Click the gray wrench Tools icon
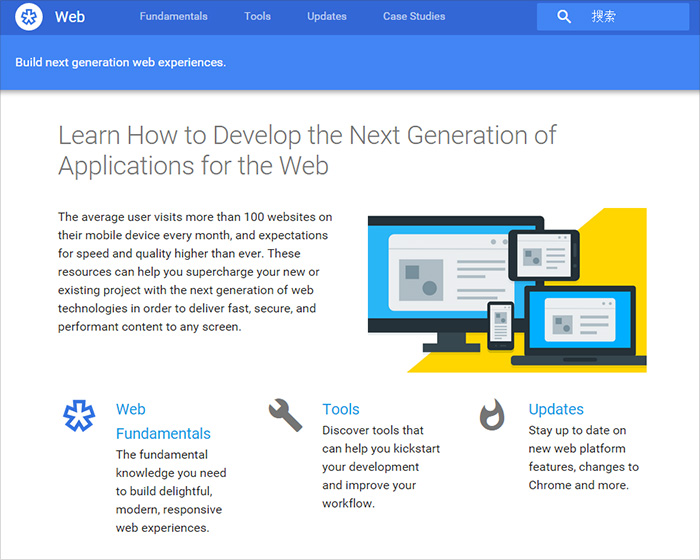 coord(285,414)
